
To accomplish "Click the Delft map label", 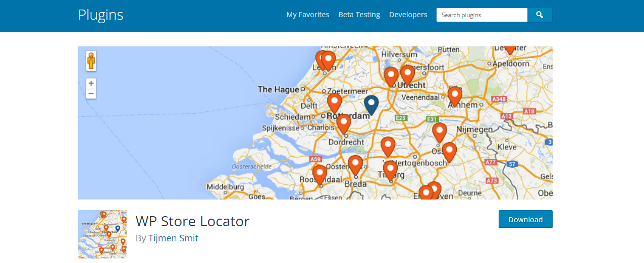I will pos(309,106).
